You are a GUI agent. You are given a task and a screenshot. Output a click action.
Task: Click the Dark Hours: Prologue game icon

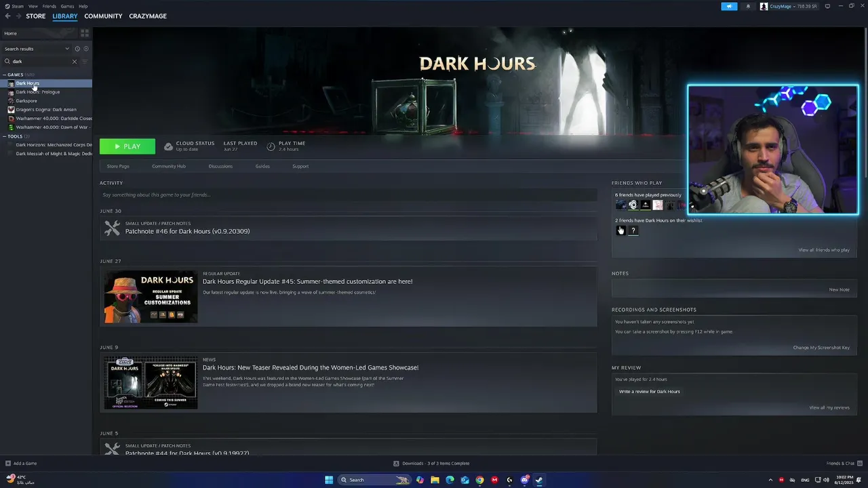coord(11,92)
